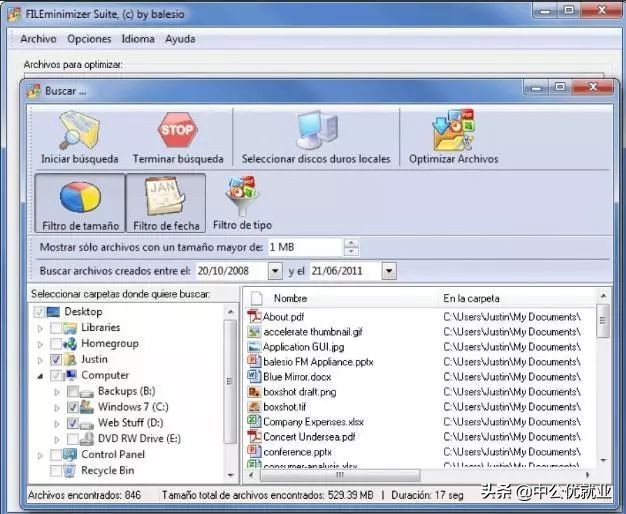Image resolution: width=626 pixels, height=514 pixels.
Task: Click the DVD RW Drive (E:) disc icon
Action: [87, 439]
